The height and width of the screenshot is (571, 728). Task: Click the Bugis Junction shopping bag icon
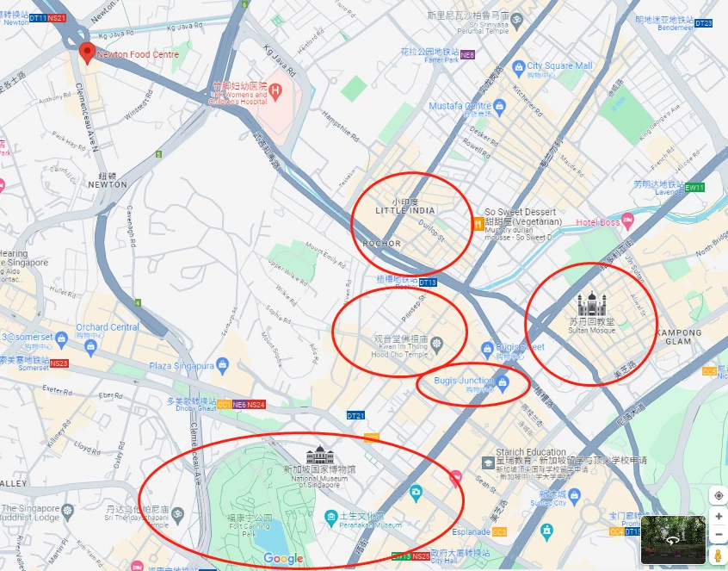[x=503, y=384]
